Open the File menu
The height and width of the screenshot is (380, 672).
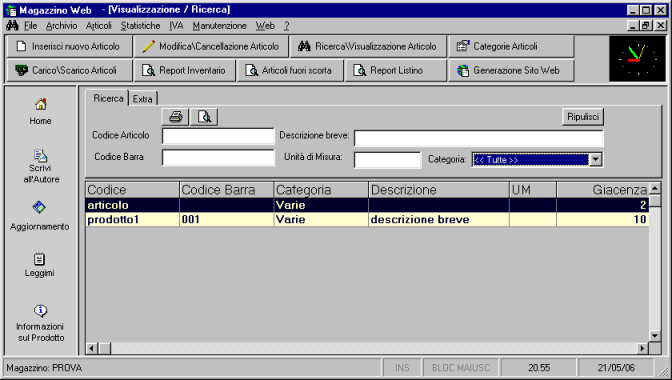pos(30,26)
